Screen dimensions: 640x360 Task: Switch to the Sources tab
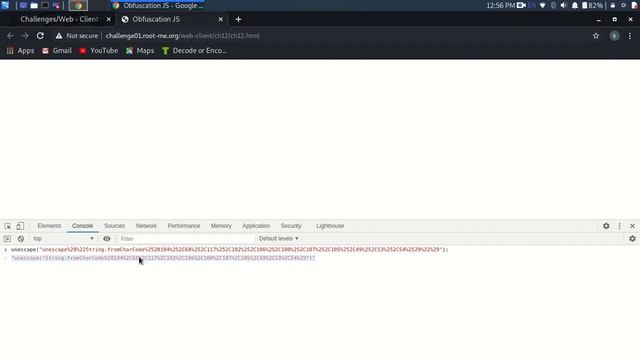[x=114, y=226]
